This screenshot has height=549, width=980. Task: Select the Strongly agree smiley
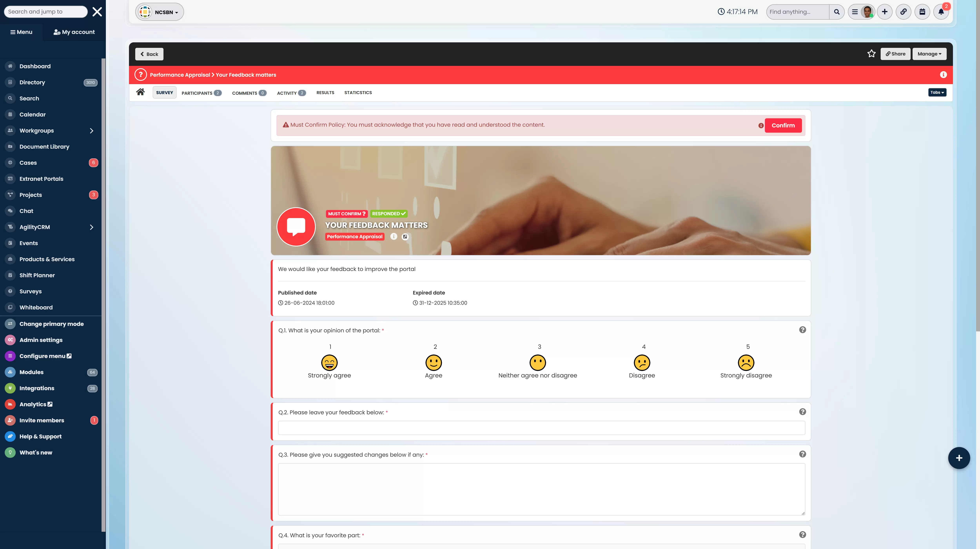329,363
